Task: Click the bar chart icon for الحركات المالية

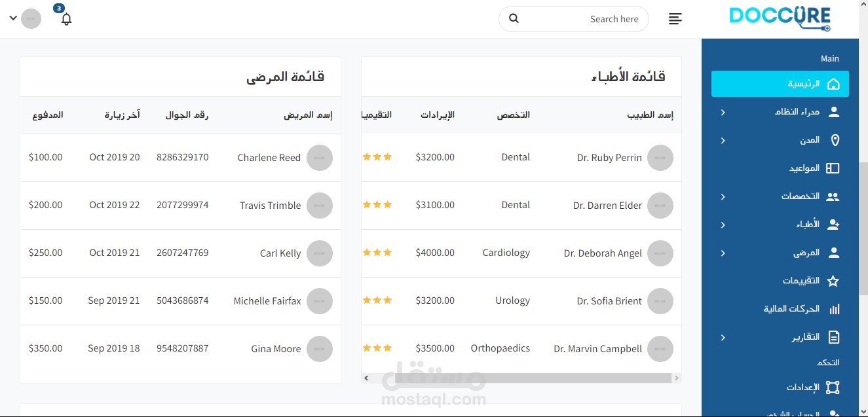Action: (834, 309)
